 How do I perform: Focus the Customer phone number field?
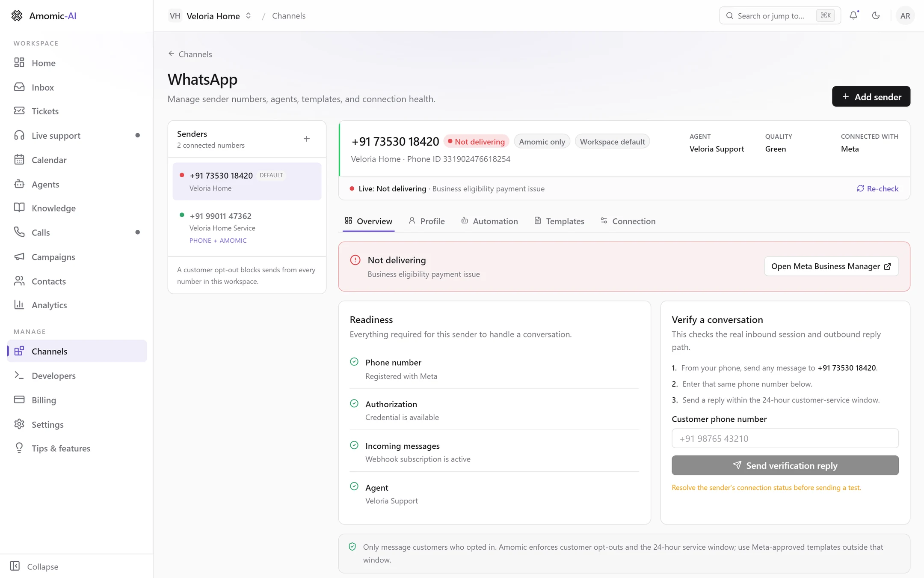click(785, 438)
